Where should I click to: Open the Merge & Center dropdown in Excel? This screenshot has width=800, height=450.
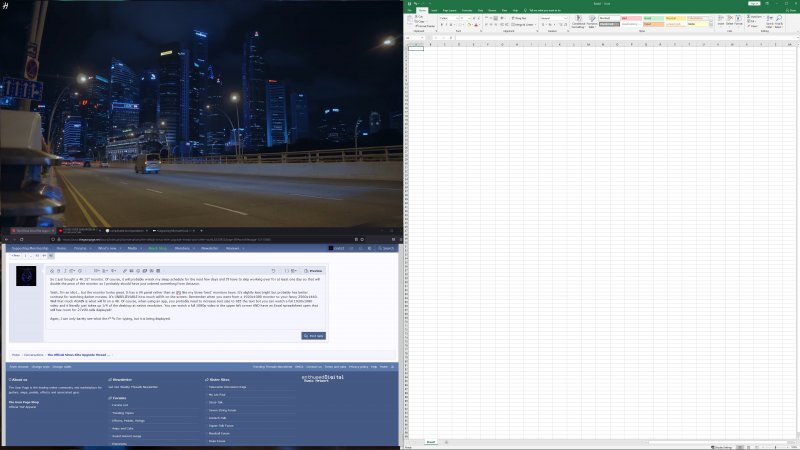(x=535, y=24)
